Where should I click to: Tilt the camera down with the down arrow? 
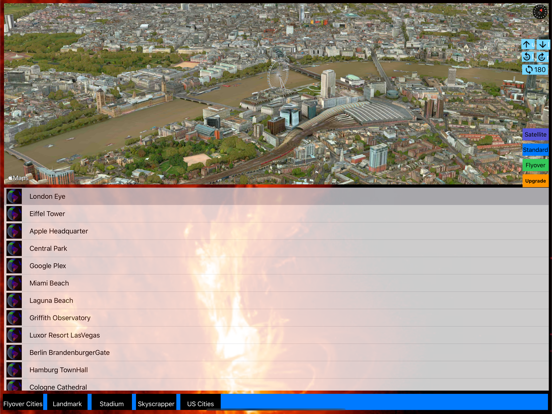point(542,45)
